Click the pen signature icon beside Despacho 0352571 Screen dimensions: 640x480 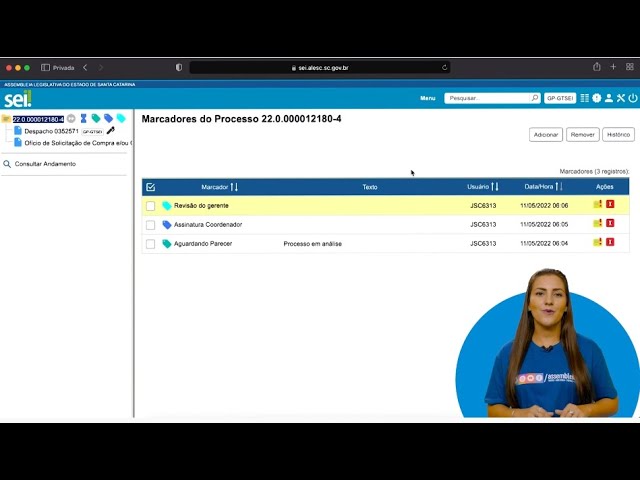click(111, 131)
